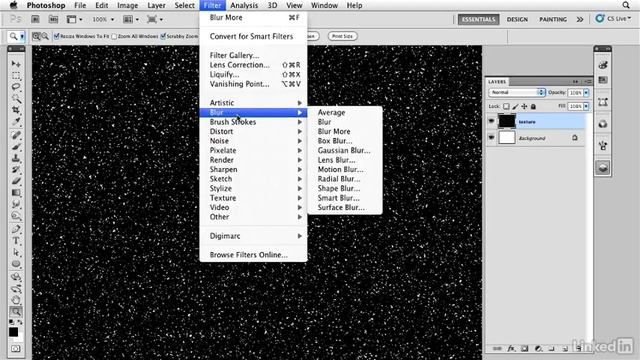Open CS Live menu button
The image size is (640, 360).
click(613, 19)
